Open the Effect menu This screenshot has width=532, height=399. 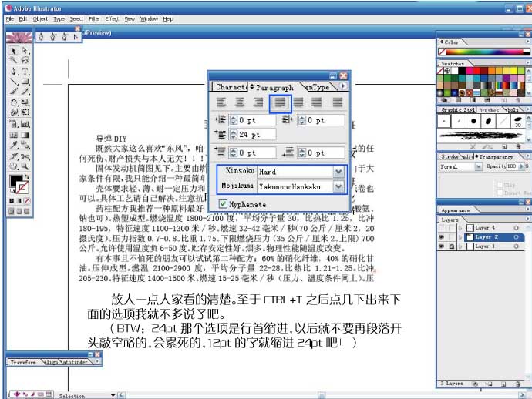click(112, 19)
